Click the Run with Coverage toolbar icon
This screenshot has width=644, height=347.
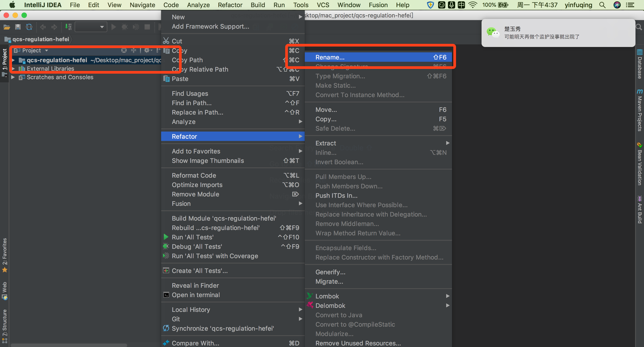136,27
